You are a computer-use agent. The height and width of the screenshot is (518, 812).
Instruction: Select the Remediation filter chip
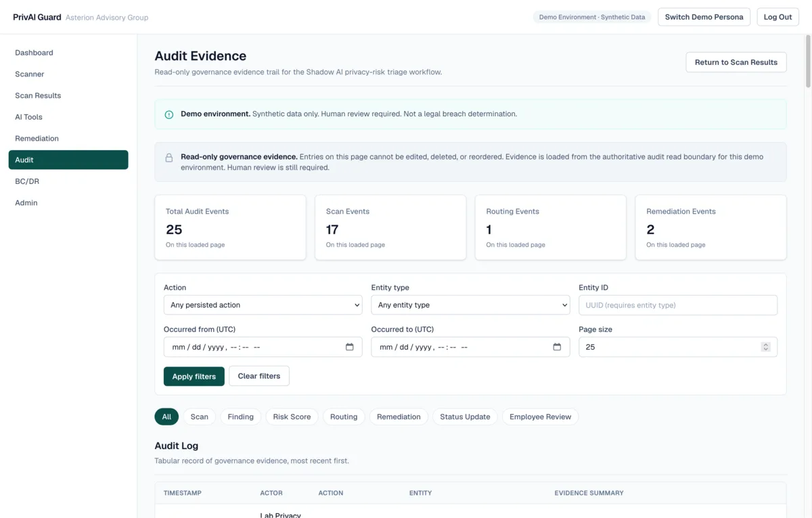click(x=399, y=417)
